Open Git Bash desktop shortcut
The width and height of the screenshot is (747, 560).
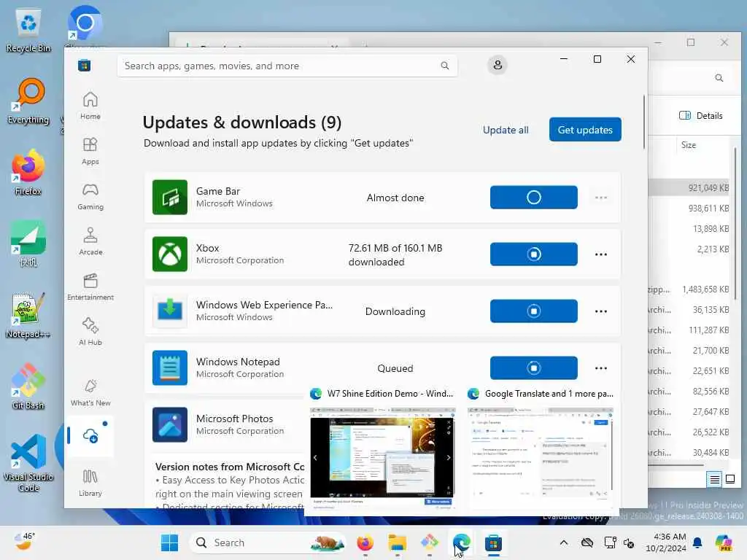point(28,386)
